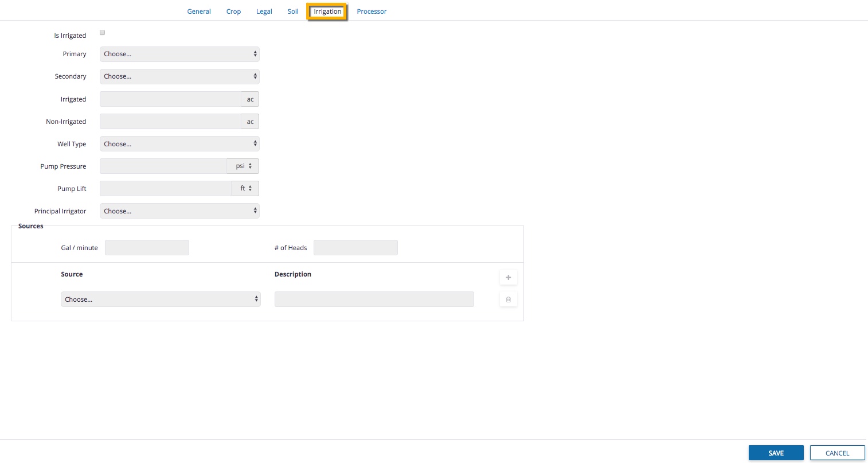
Task: Select the Processor tab
Action: (x=372, y=11)
